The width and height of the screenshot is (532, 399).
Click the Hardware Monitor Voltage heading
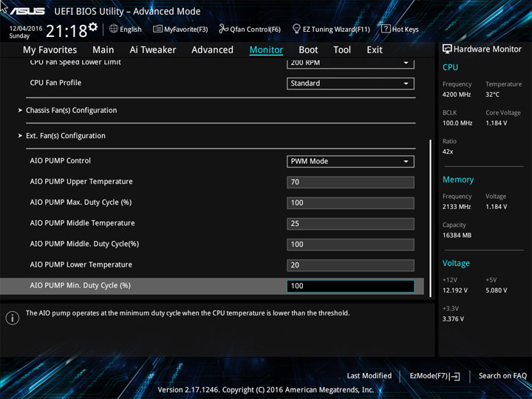click(456, 263)
